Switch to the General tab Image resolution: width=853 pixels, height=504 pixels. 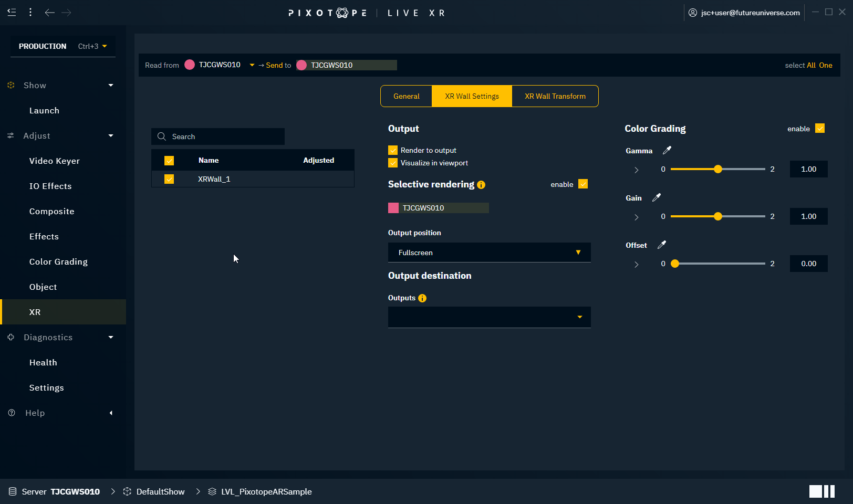[407, 96]
